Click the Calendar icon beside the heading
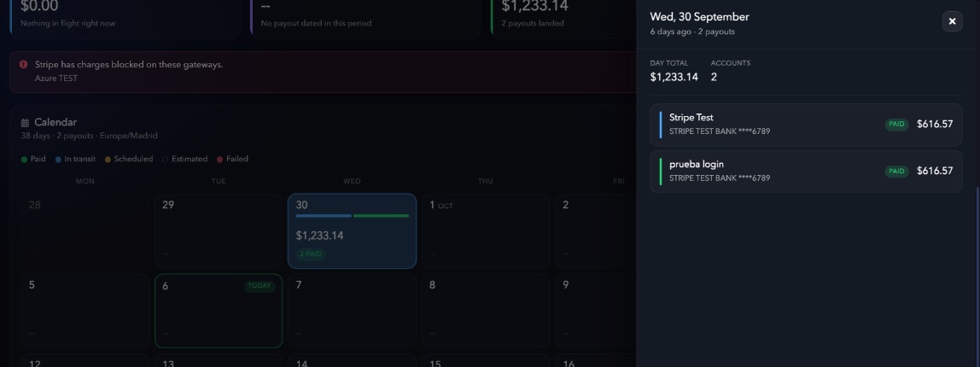The image size is (980, 367). point(25,123)
